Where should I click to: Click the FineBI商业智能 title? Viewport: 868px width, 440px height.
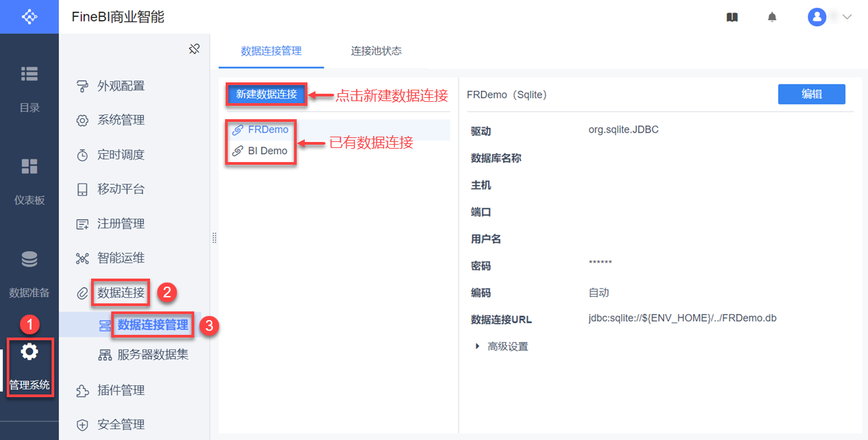(118, 17)
